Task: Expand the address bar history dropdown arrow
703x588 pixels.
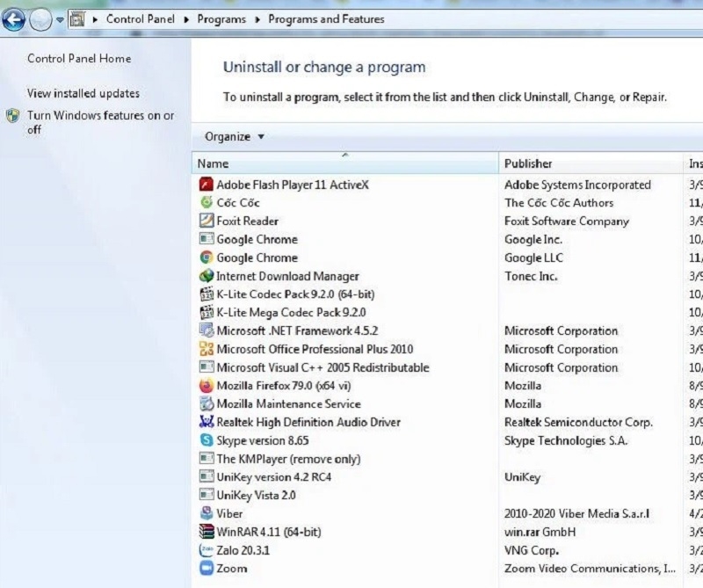Action: coord(60,18)
